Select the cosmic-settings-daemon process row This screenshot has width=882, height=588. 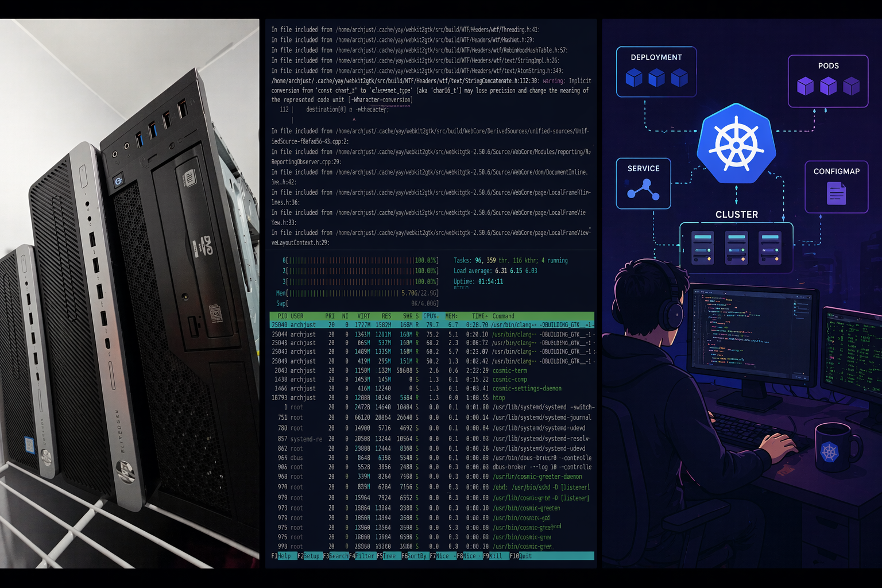tap(432, 389)
